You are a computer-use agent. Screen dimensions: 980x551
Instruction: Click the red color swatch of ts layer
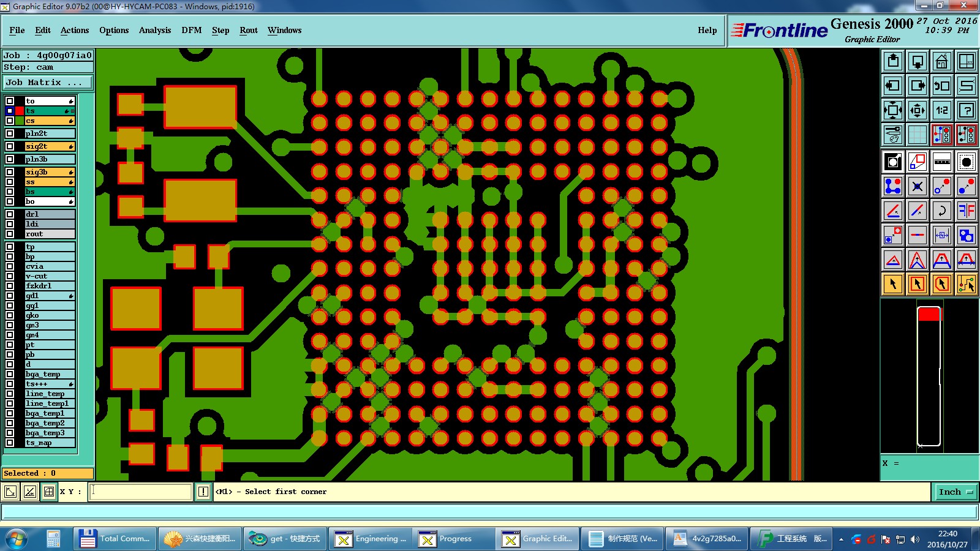pos(20,111)
